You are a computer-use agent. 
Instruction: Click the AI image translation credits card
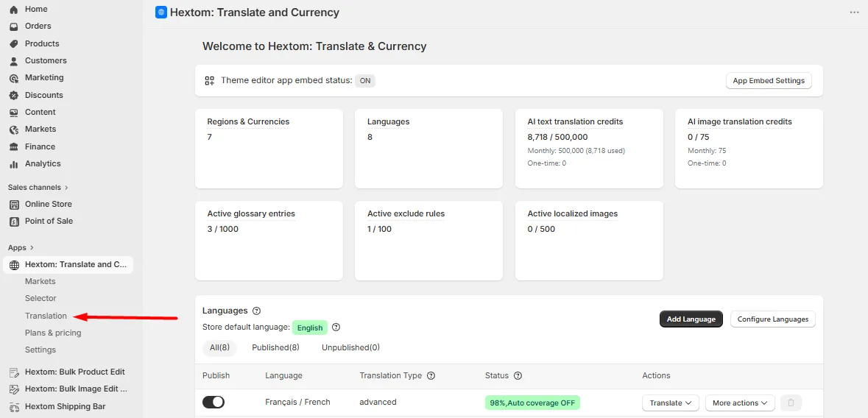pos(749,149)
